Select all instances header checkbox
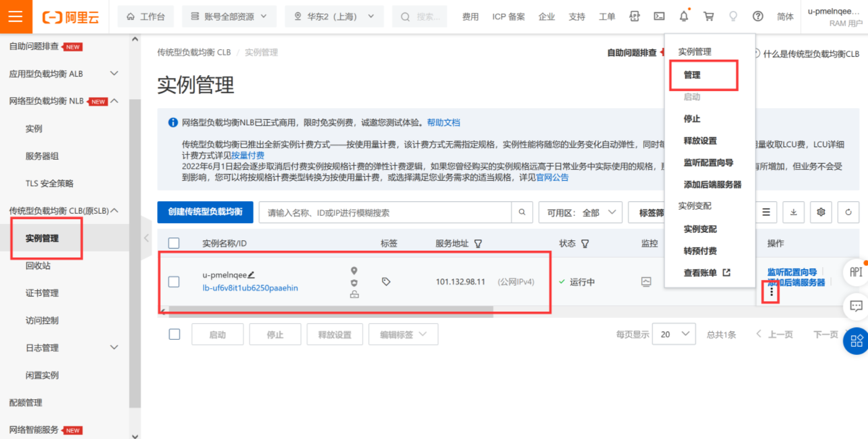The width and height of the screenshot is (868, 439). [174, 243]
